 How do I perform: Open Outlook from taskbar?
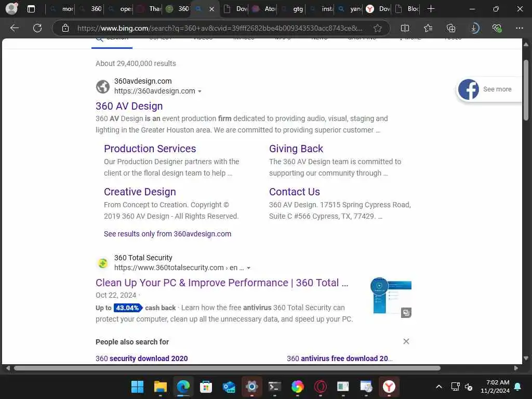229,387
